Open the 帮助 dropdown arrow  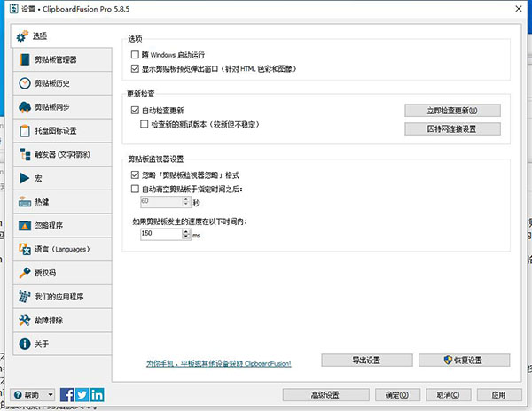point(51,395)
